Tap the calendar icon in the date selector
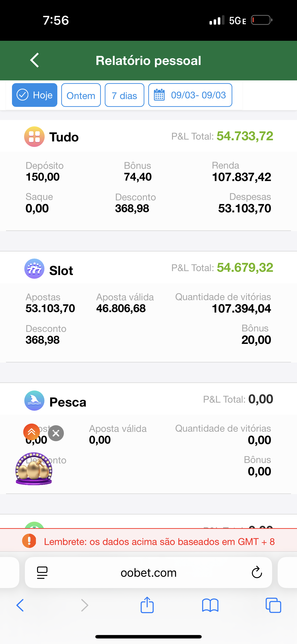This screenshot has height=644, width=297. 159,95
